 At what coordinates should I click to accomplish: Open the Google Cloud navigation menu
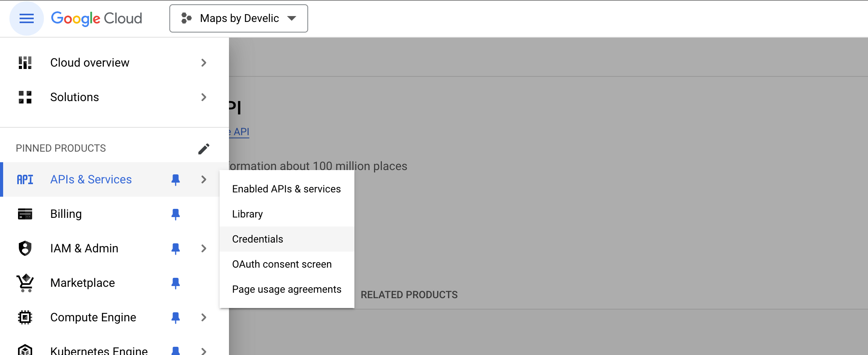(26, 18)
